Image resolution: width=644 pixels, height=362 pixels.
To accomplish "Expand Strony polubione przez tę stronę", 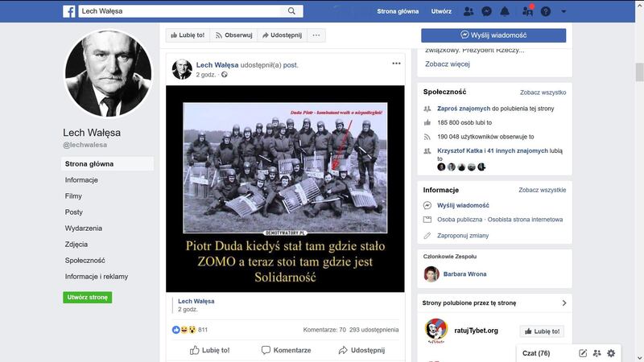I will coord(563,303).
